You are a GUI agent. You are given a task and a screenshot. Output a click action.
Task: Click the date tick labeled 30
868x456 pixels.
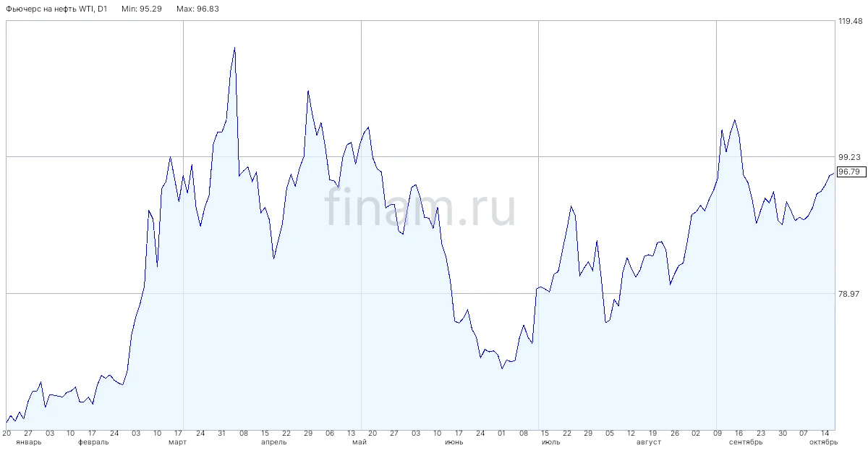(x=783, y=433)
